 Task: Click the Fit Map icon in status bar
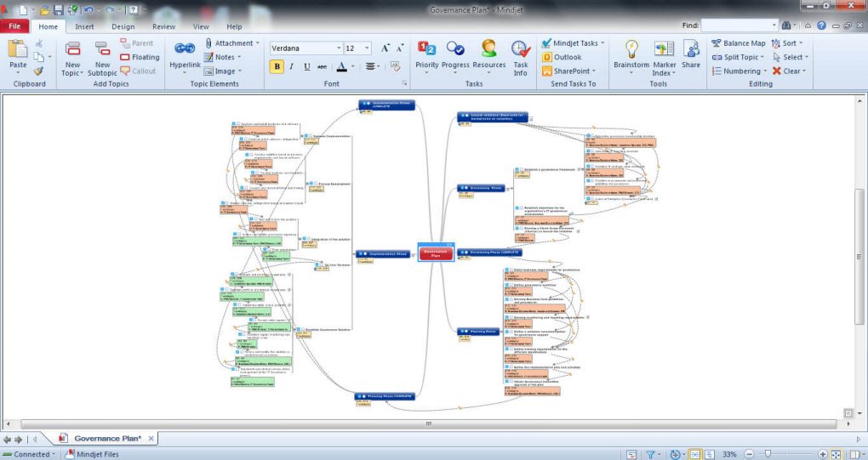click(836, 454)
